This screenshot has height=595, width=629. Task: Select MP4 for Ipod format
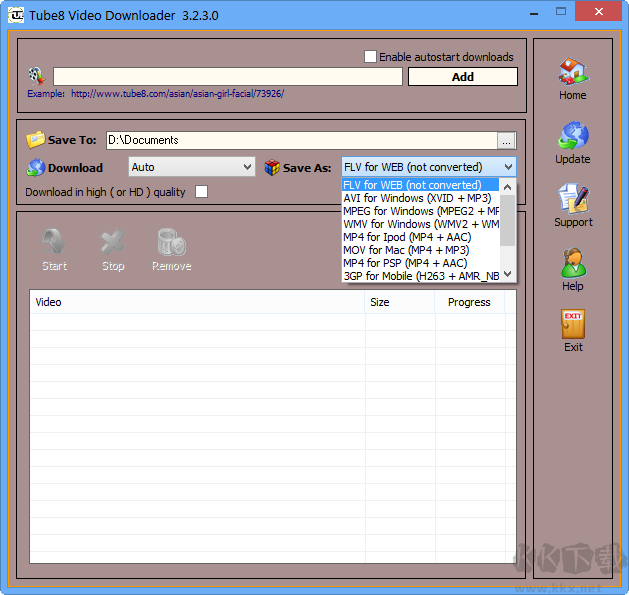(420, 237)
